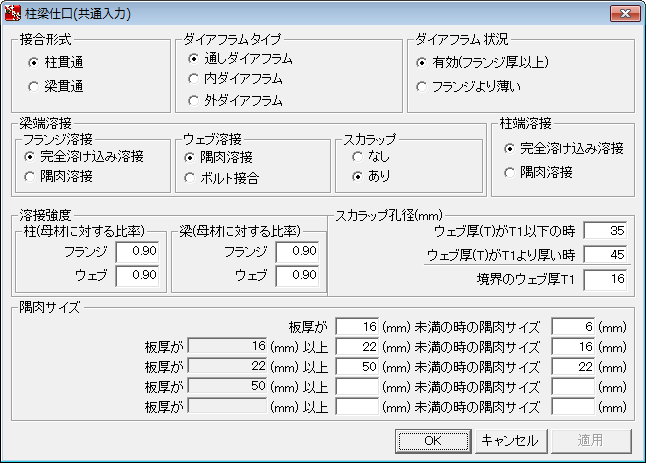
Task: Click upper limit field showing 50
Action: click(x=357, y=367)
